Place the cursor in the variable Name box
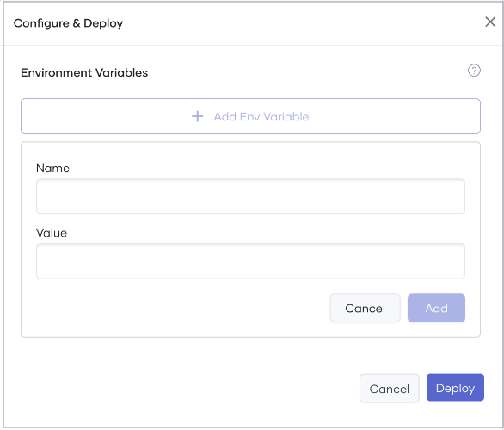 (x=250, y=196)
